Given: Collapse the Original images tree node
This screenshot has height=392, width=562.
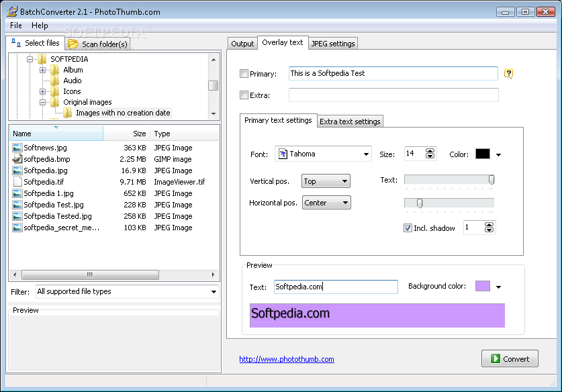Looking at the screenshot, I should click(x=43, y=102).
